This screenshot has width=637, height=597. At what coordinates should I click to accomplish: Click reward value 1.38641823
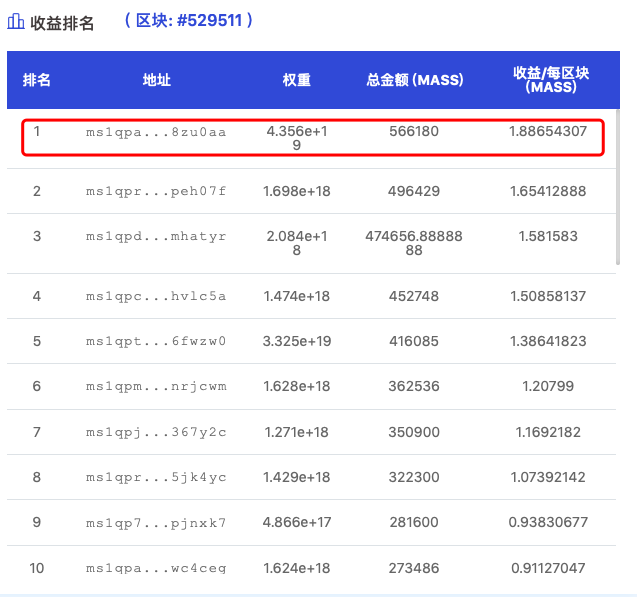point(548,341)
